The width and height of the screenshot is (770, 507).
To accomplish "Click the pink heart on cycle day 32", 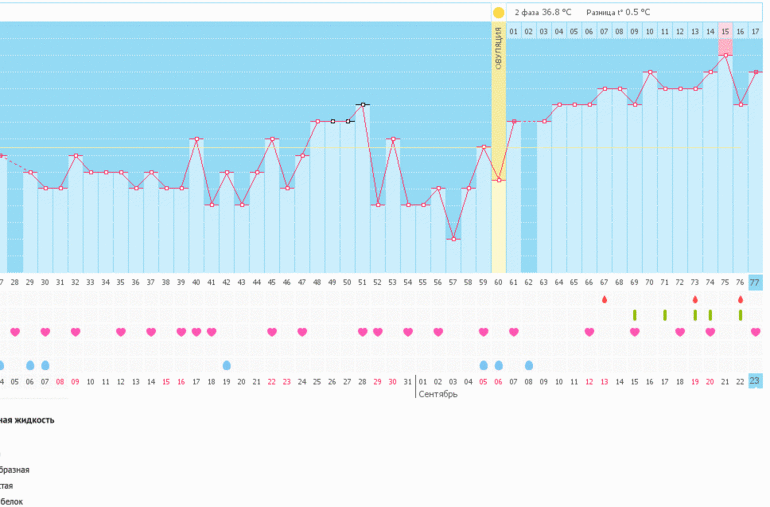I will pyautogui.click(x=75, y=332).
